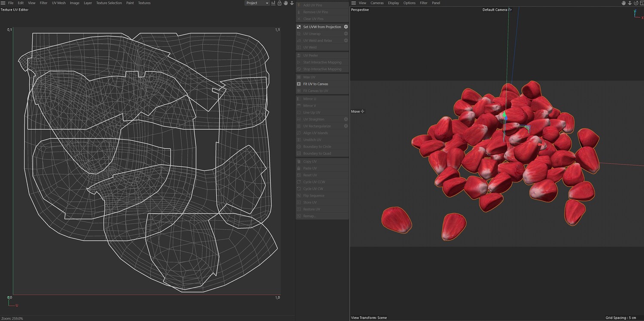Open UV Unwrap settings gear

point(346,33)
